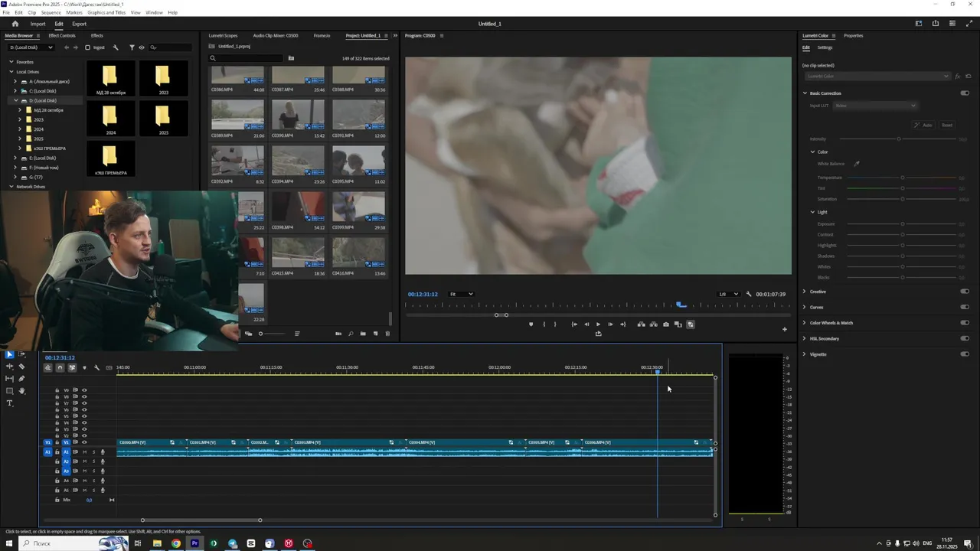Go to Out point in Program monitor
980x551 pixels.
click(622, 324)
